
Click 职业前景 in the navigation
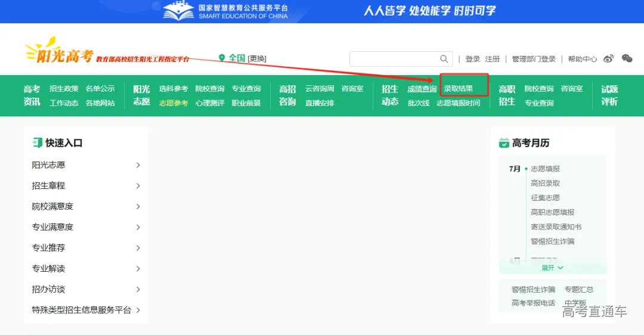point(246,103)
